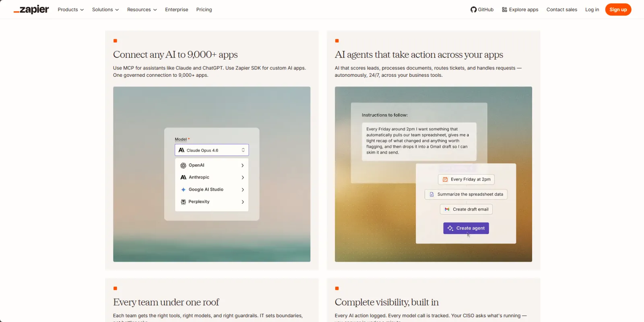Click the Every team under one roof heading
This screenshot has width=644, height=322.
166,302
